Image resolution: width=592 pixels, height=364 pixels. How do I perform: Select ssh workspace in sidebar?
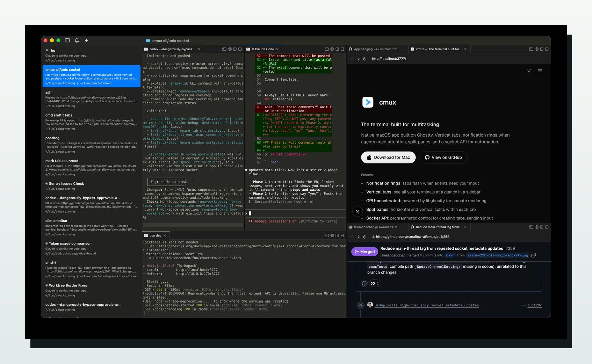(x=91, y=99)
